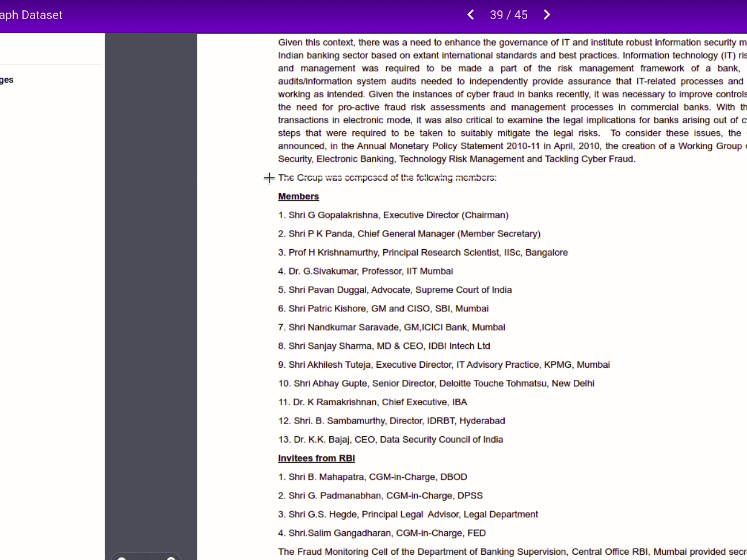The width and height of the screenshot is (747, 560).
Task: Click the Dataset title in header
Action: pos(31,15)
